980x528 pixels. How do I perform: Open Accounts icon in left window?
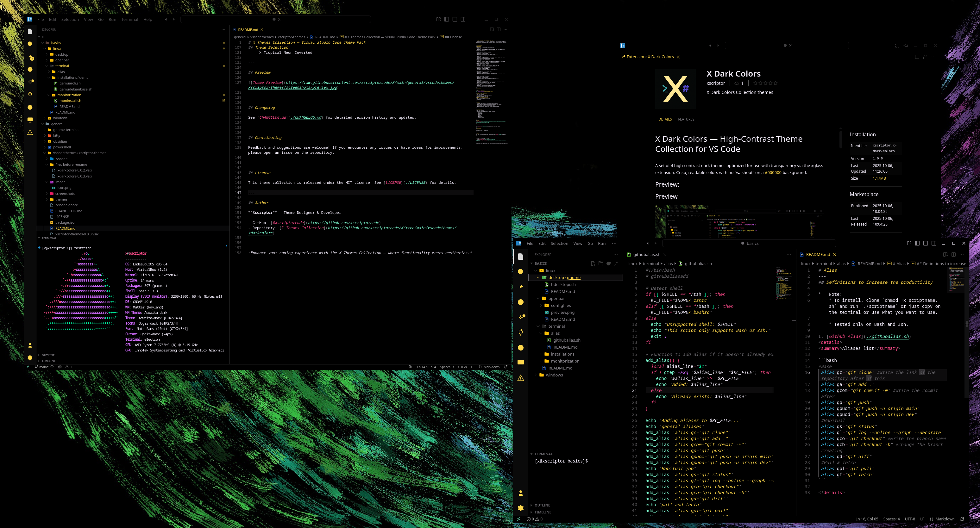[30, 345]
